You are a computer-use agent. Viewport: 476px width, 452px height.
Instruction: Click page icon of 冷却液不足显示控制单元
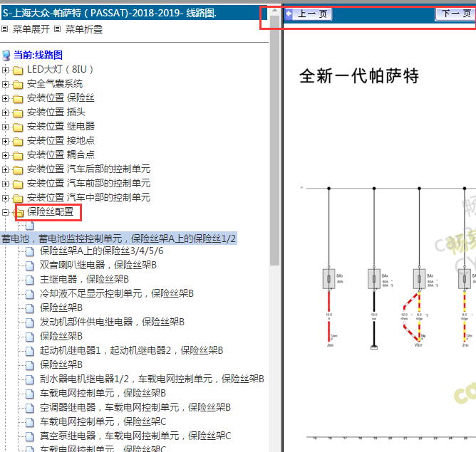coord(30,294)
